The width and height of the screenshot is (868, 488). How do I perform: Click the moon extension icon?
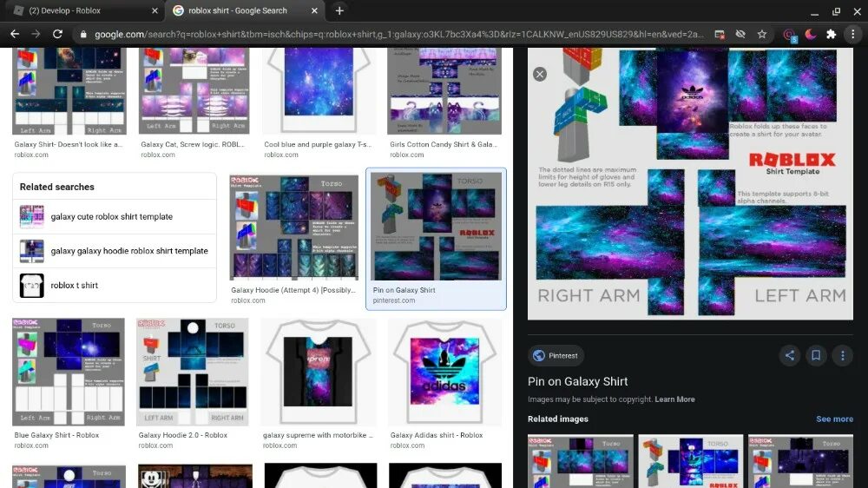point(811,35)
